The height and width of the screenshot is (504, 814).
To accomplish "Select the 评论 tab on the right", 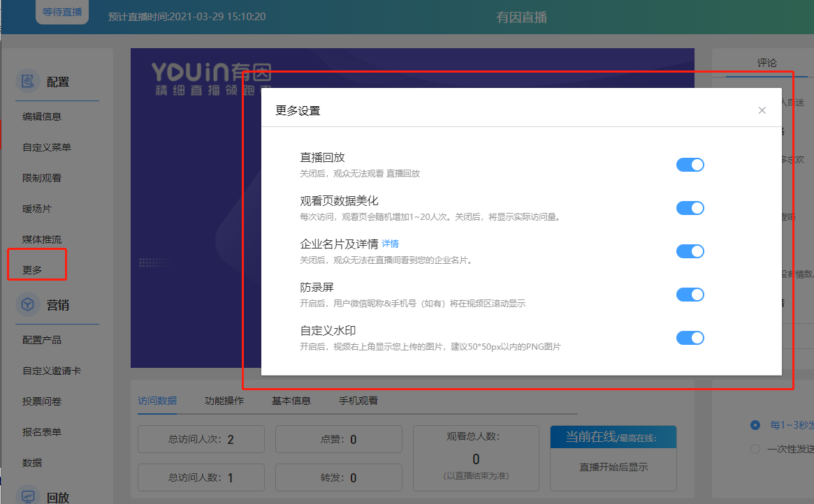I will [x=766, y=63].
